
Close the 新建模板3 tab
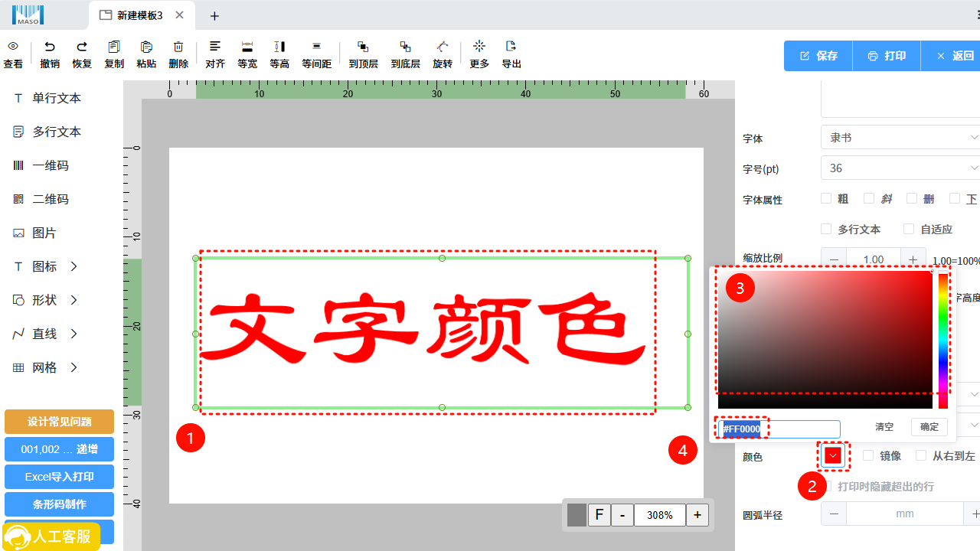coord(179,15)
